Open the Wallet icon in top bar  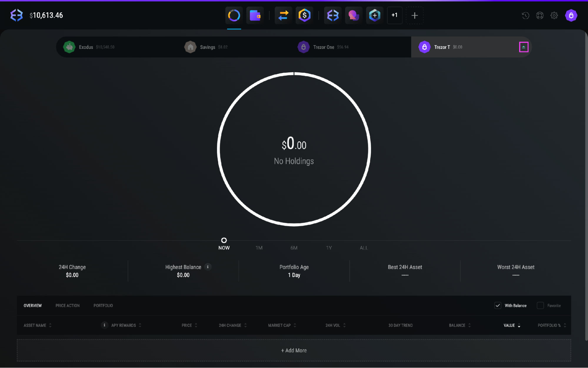pos(255,15)
